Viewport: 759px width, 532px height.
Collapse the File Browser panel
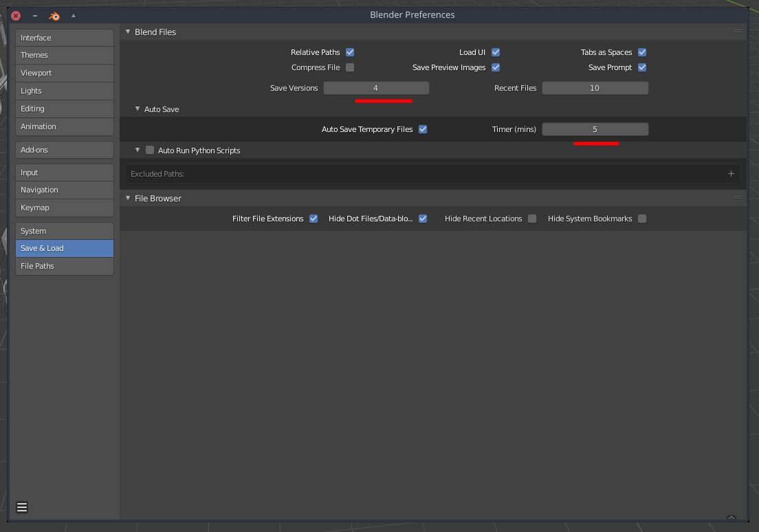(128, 198)
